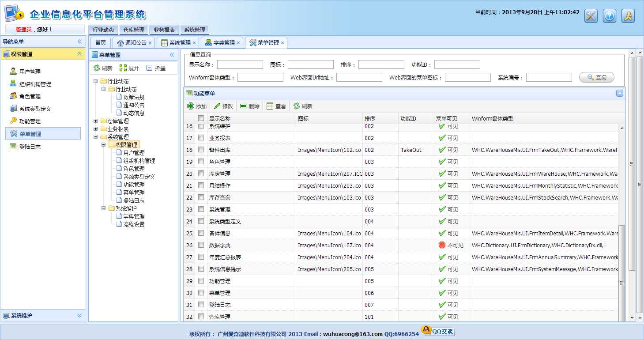644x340 pixels.
Task: Click the 添加 button in grid toolbar
Action: click(197, 106)
